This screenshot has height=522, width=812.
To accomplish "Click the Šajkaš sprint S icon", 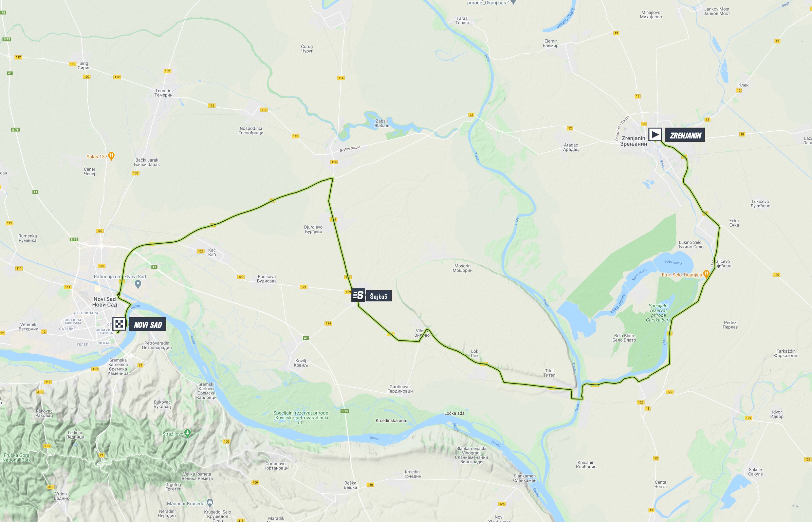I will (x=358, y=295).
